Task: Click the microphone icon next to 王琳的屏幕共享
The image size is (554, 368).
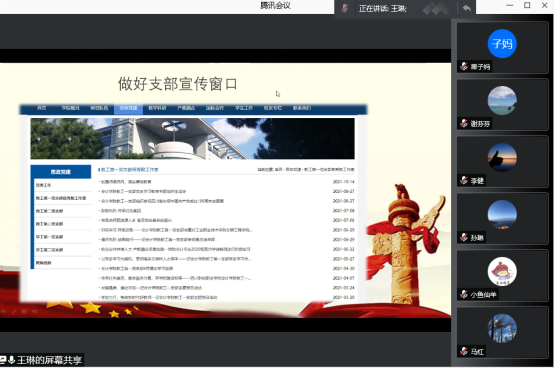Action: coord(12,360)
